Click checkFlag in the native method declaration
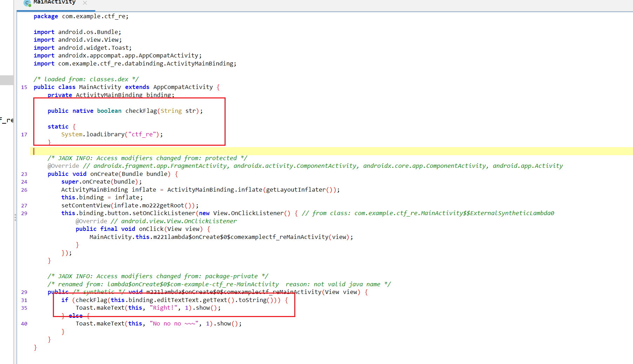The height and width of the screenshot is (364, 633). 141,111
